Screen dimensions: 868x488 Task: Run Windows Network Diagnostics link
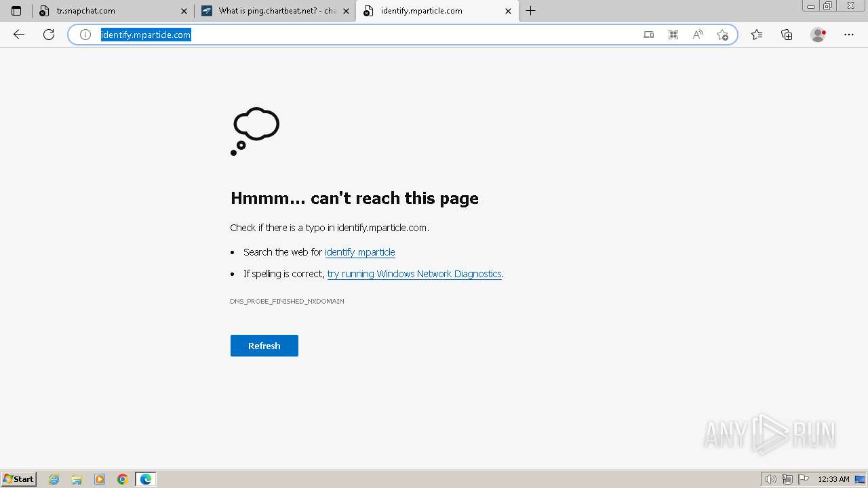[414, 274]
